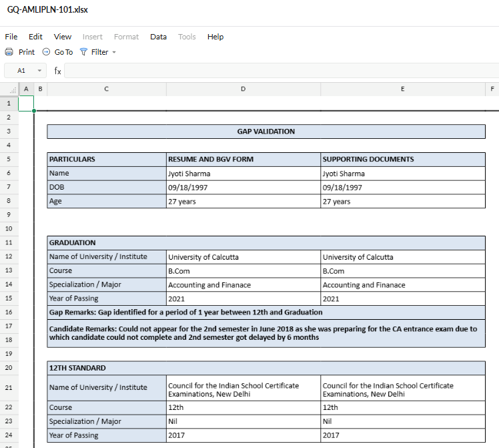Select column E header
Screen dimensions: 499x448
click(402, 89)
